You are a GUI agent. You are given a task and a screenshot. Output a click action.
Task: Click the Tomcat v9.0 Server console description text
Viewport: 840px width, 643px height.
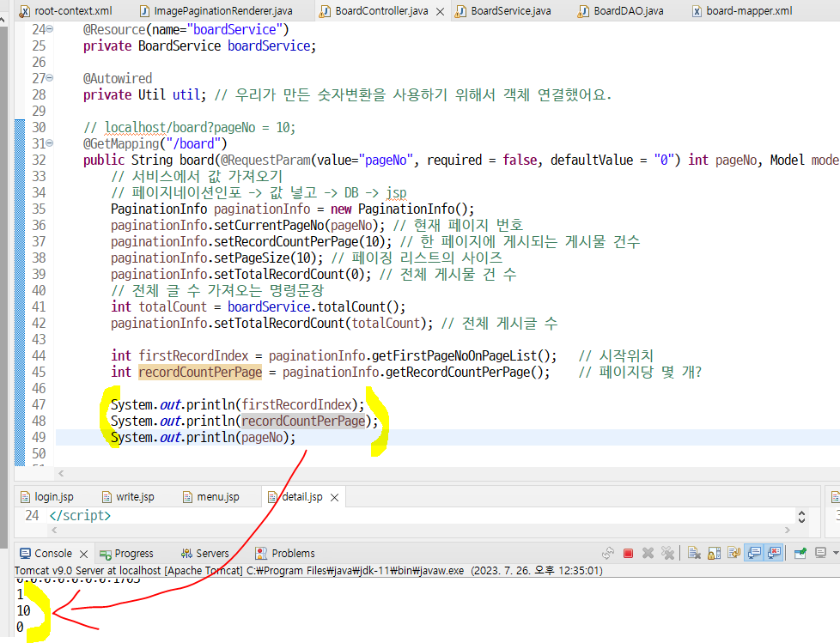pyautogui.click(x=308, y=570)
